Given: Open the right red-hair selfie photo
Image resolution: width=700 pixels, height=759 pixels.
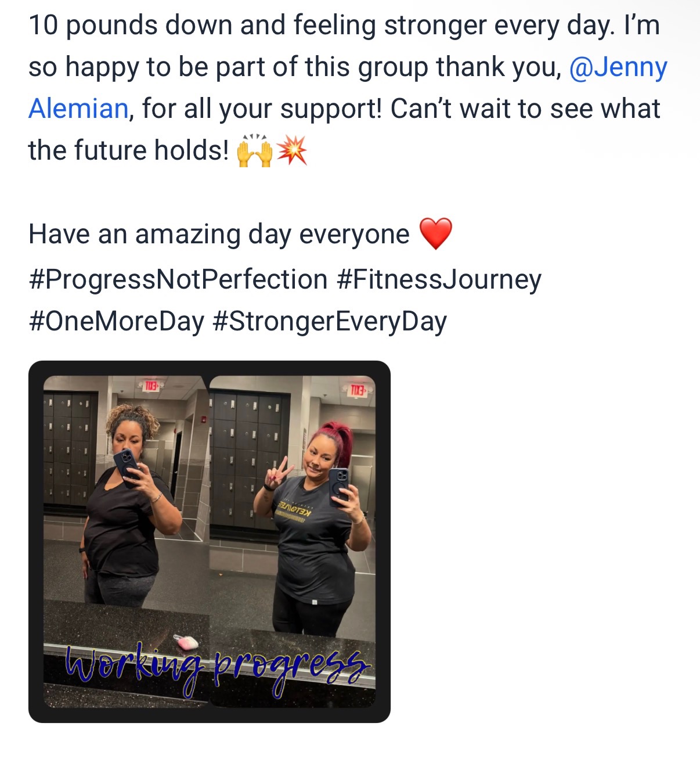Looking at the screenshot, I should tap(293, 540).
